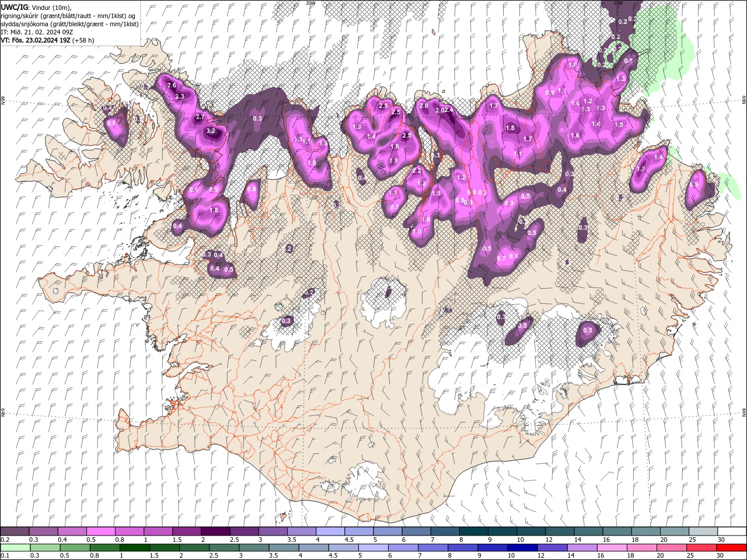Click the dark purple 0.2 swatch in upper legend

tap(15, 531)
